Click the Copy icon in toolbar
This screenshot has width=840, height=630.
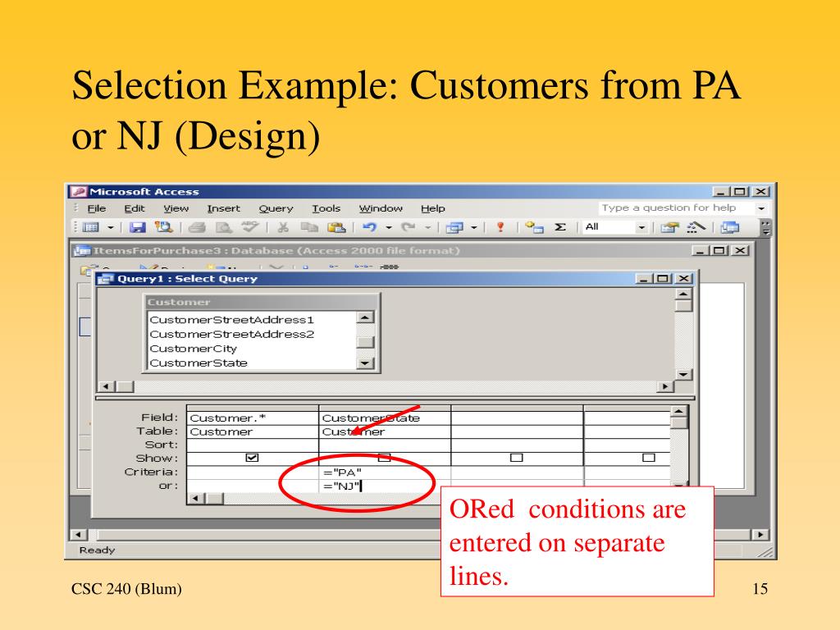309,228
